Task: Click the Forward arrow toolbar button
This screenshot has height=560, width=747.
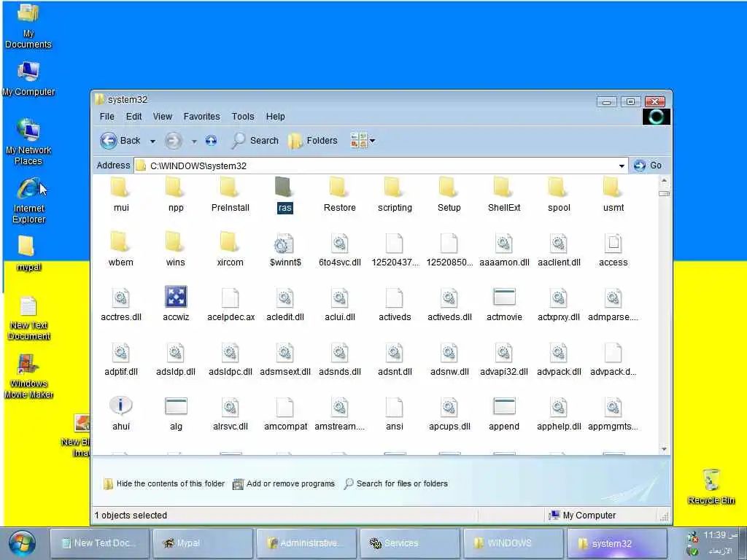Action: click(x=174, y=141)
